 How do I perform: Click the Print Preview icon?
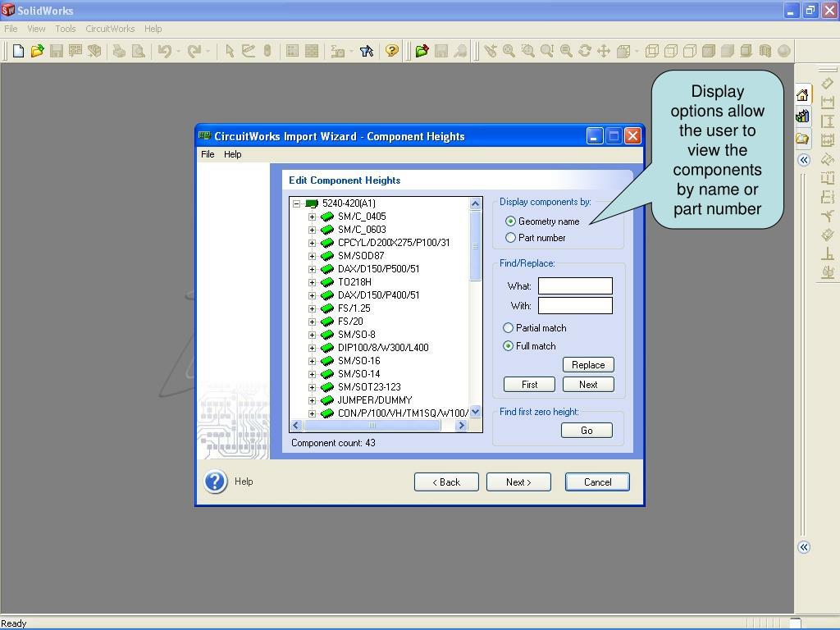(138, 51)
